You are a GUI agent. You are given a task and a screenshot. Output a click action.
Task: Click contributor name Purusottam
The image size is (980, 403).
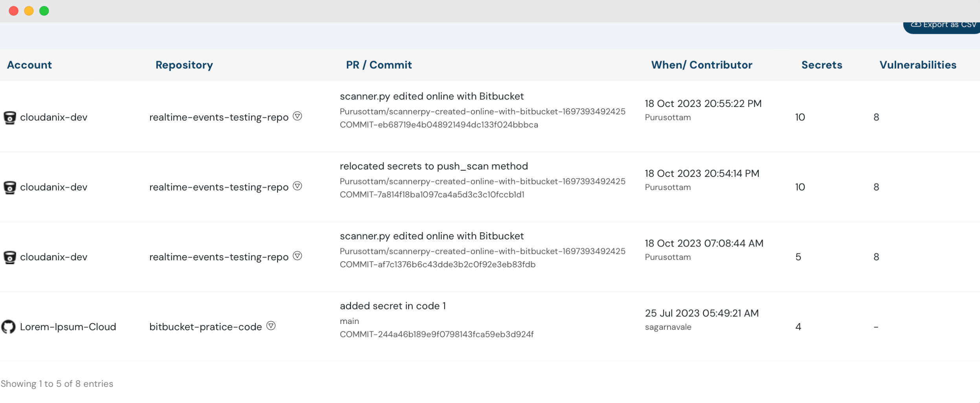pos(667,117)
